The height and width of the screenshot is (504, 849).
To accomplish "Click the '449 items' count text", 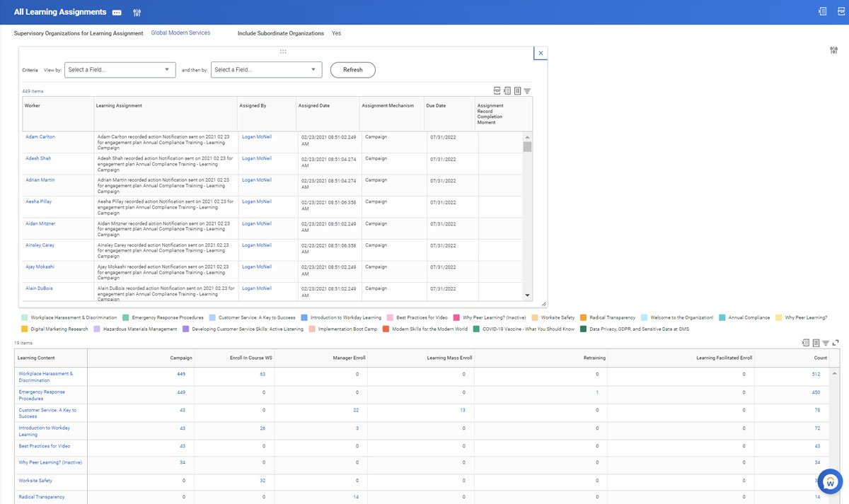I will tap(33, 91).
